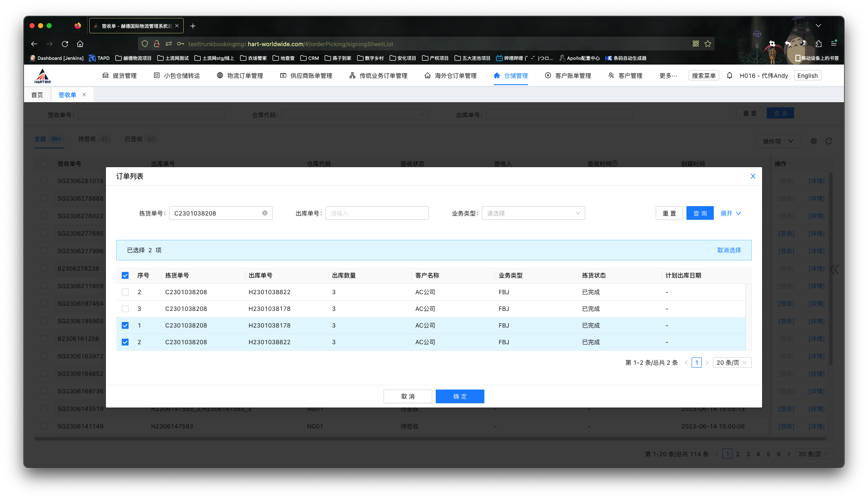Click the 取消选择 link
Viewport: 868px width, 499px height.
729,250
